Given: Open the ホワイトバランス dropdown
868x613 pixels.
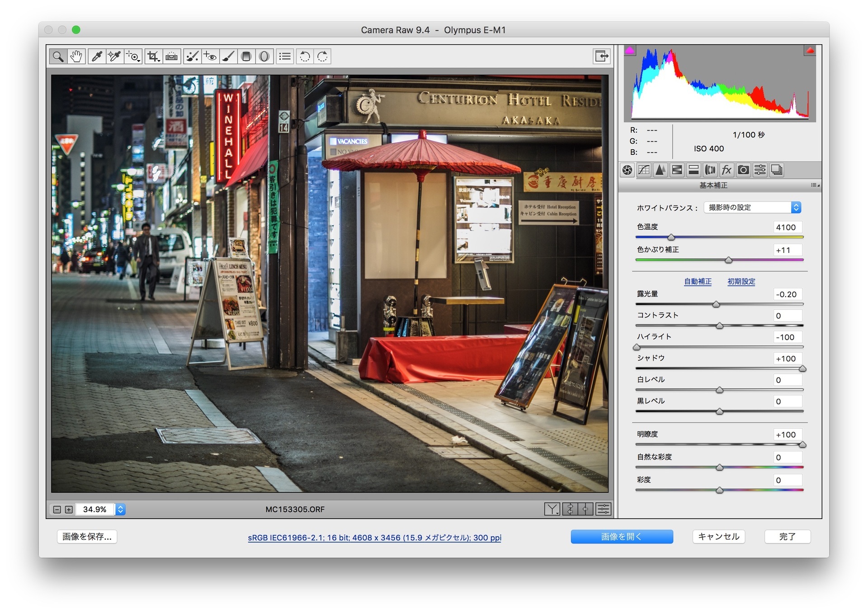Looking at the screenshot, I should pyautogui.click(x=752, y=207).
